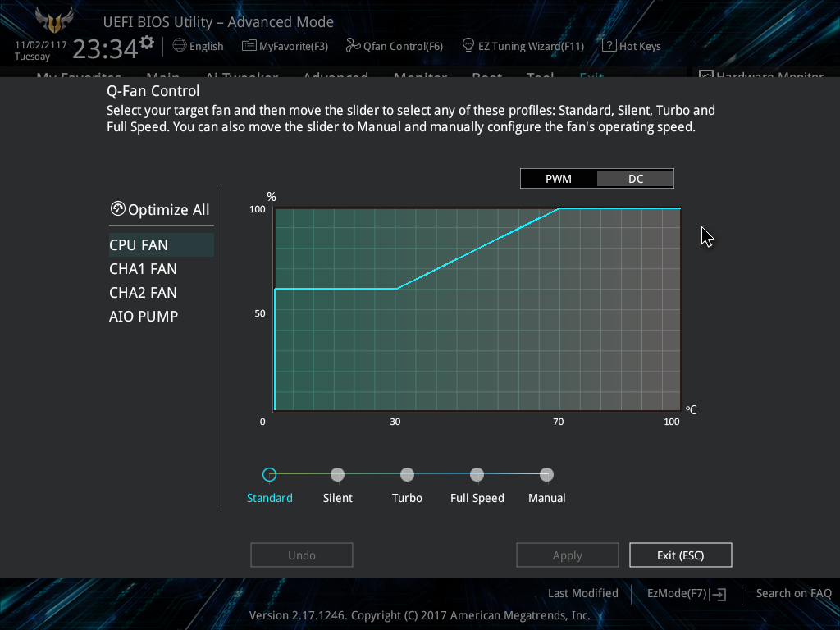
Task: Click the Q-Fan Control heading
Action: click(153, 91)
